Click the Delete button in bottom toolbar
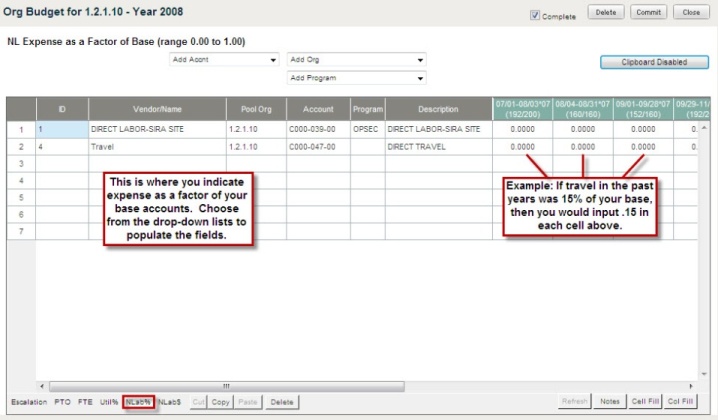The width and height of the screenshot is (718, 420). [x=282, y=402]
